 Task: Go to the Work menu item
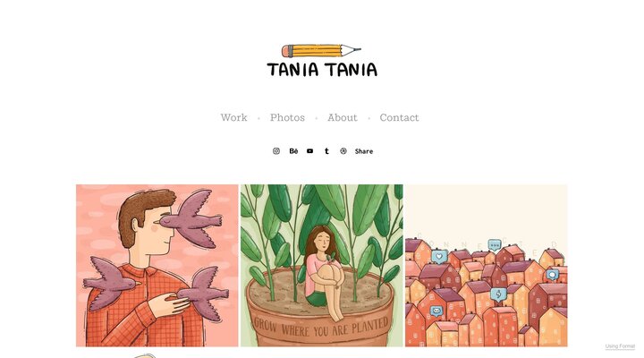[x=233, y=117]
